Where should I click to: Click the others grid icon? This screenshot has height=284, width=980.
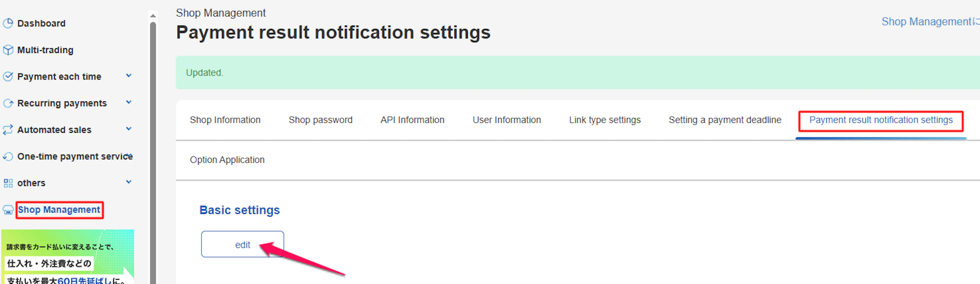tap(8, 183)
